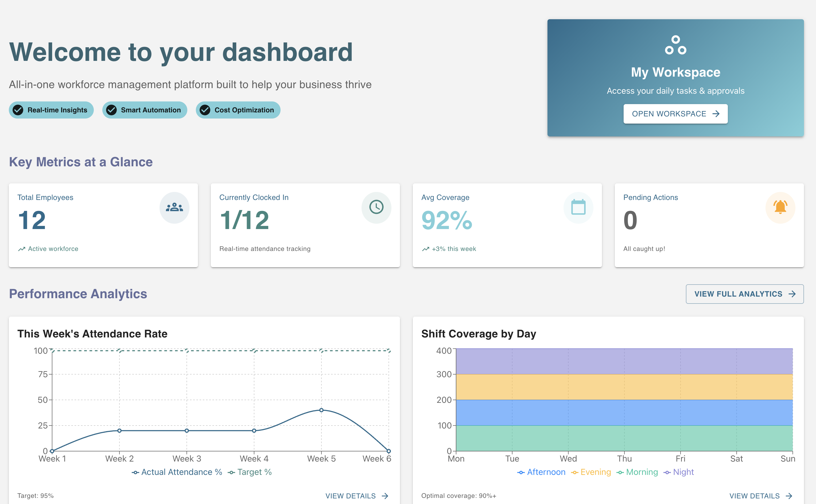Click VIEW DETAILS under the attendance chart
The image size is (816, 504).
357,496
